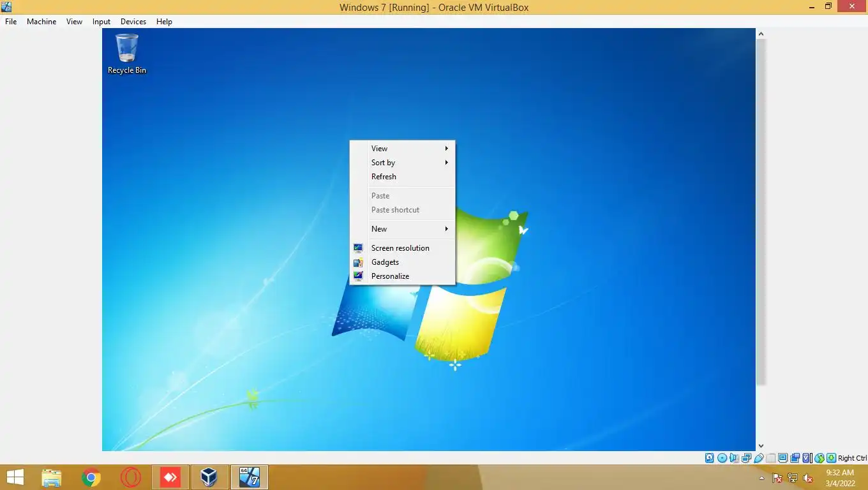
Task: Choose Refresh in the context menu
Action: point(402,176)
